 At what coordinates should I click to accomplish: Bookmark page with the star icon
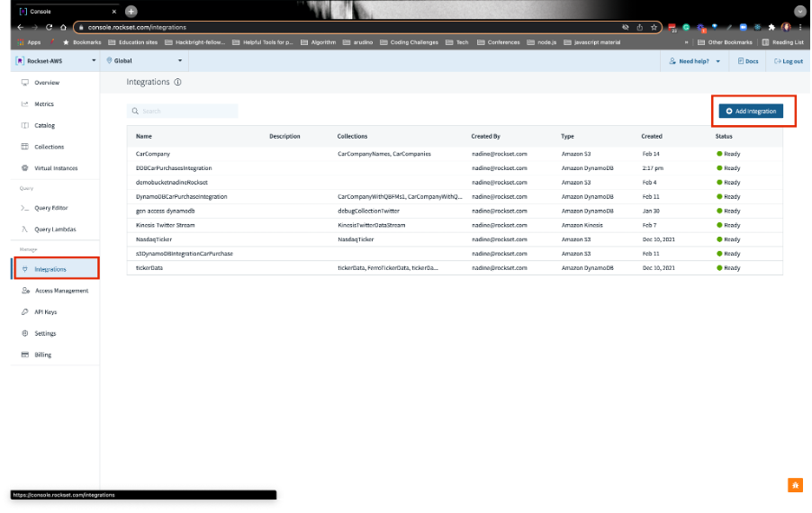[654, 27]
